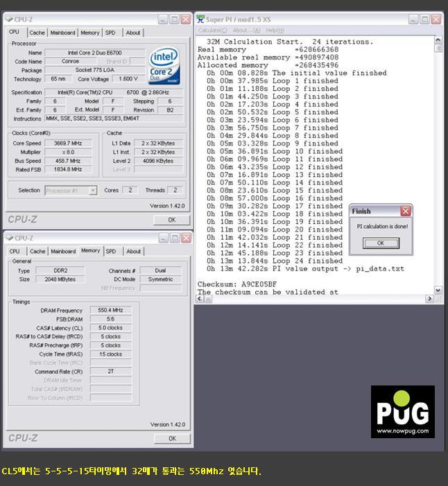
Task: Click OK in the Finish dialog
Action: coord(381,243)
